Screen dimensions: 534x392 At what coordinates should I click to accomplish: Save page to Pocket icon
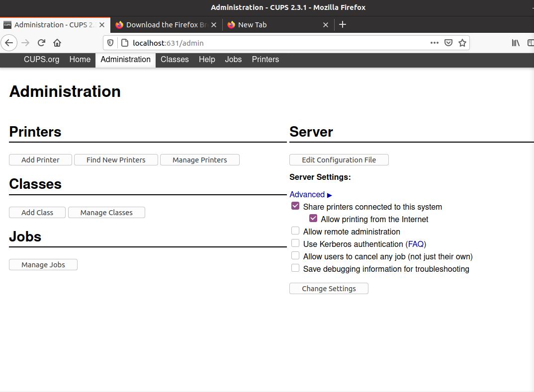(448, 43)
